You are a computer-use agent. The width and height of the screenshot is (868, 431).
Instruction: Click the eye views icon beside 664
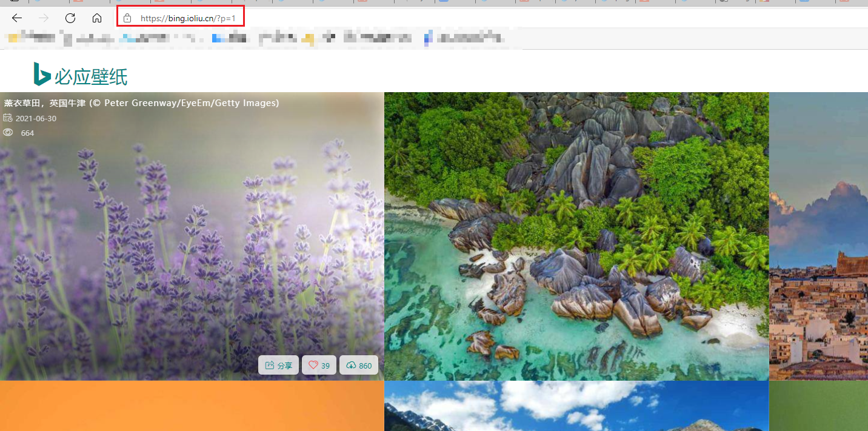[8, 132]
